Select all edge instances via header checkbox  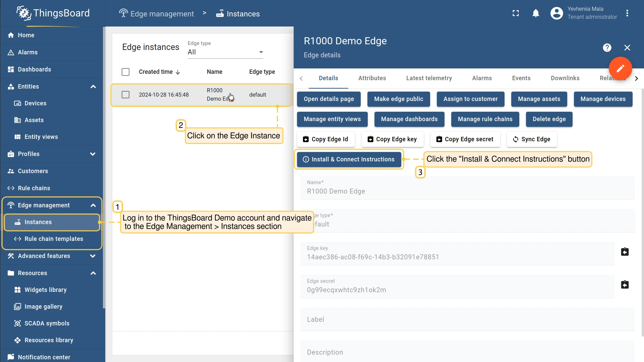125,72
